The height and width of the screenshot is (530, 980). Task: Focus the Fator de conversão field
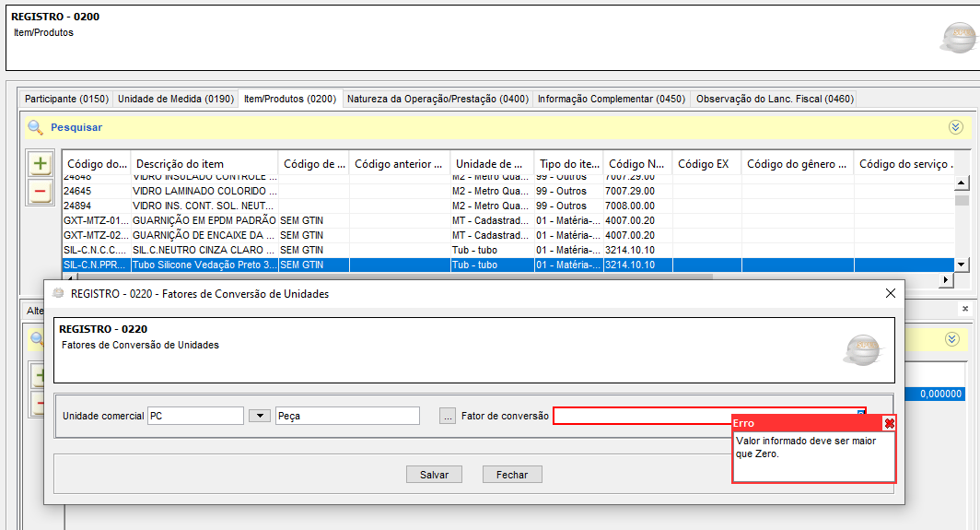click(705, 416)
